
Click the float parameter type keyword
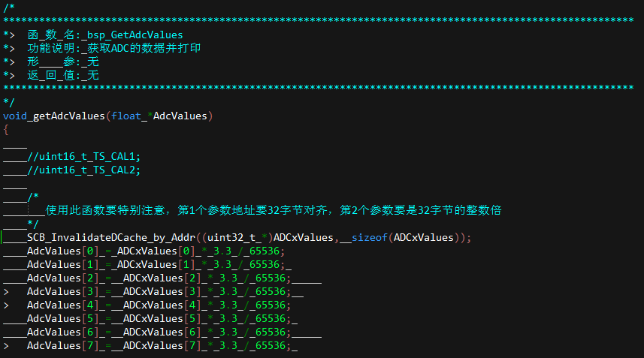(x=126, y=116)
